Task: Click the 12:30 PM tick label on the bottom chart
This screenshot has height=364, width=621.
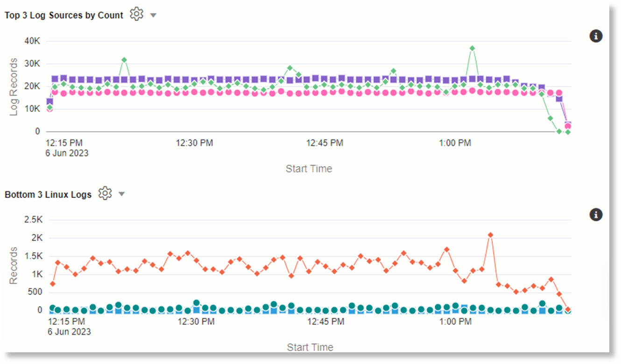Action: (196, 322)
